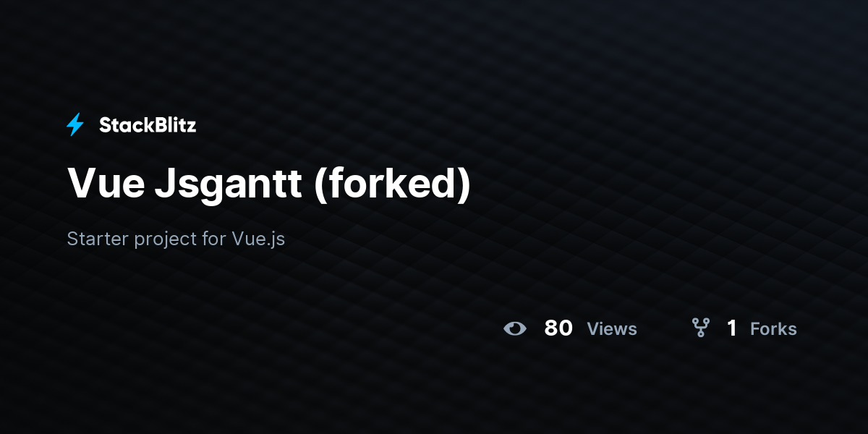The width and height of the screenshot is (868, 434).
Task: Open the Views label
Action: click(612, 328)
